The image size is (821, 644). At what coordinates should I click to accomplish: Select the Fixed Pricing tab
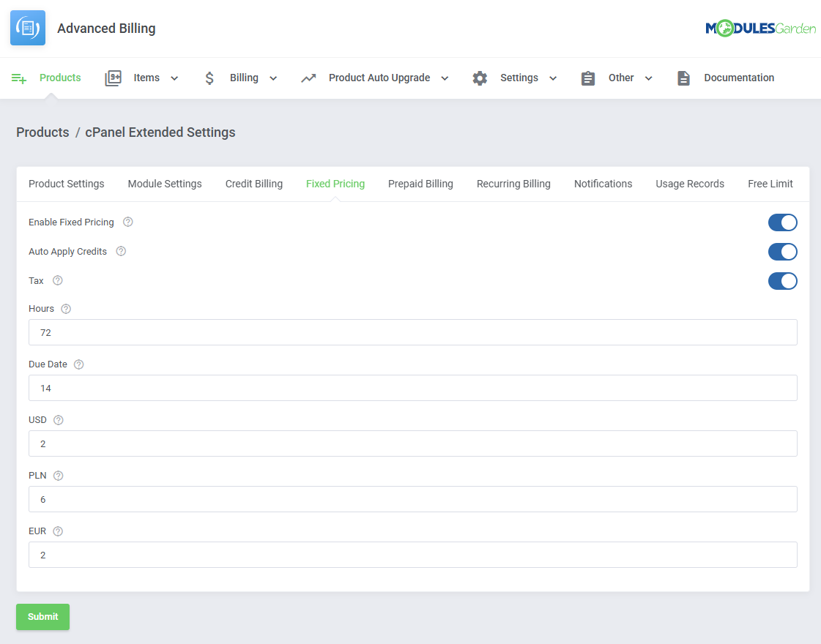(x=335, y=184)
